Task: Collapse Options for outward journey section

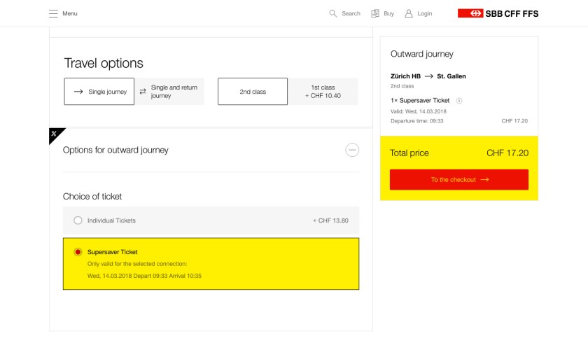Action: pos(352,150)
